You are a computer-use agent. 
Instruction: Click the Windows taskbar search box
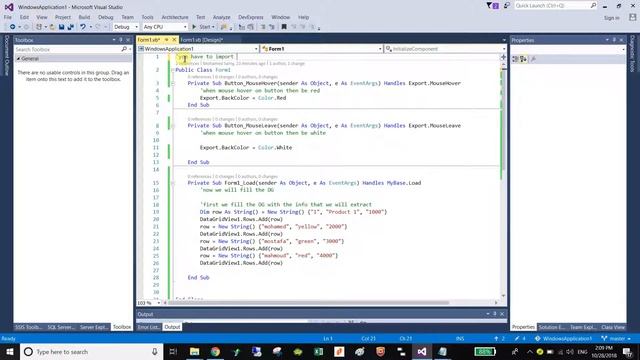(92, 351)
